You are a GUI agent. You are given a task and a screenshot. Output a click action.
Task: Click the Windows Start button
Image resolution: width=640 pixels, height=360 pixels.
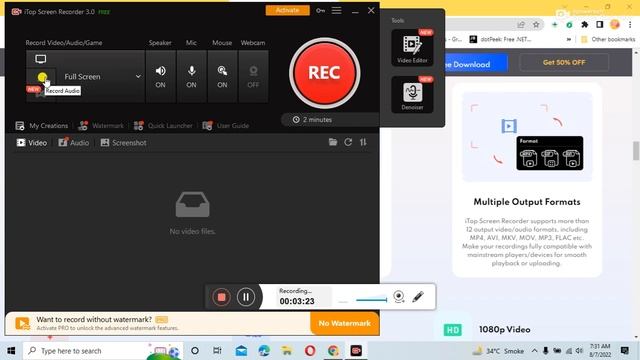point(11,351)
